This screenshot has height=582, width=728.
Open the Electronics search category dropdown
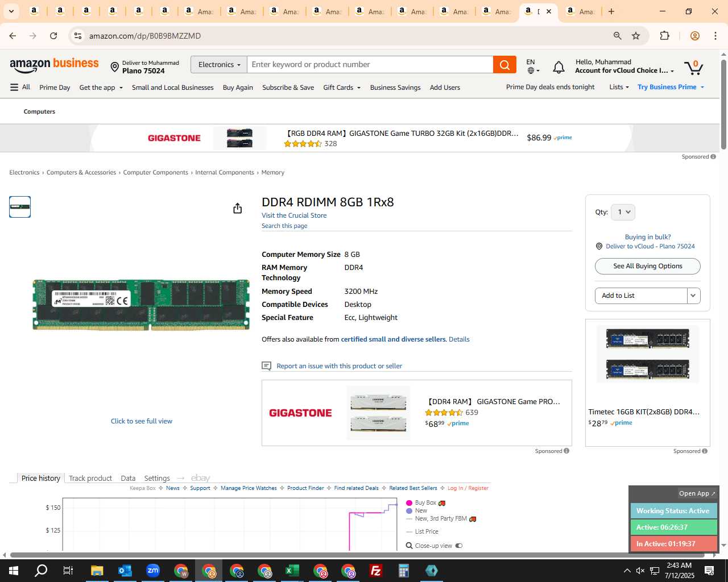tap(219, 65)
